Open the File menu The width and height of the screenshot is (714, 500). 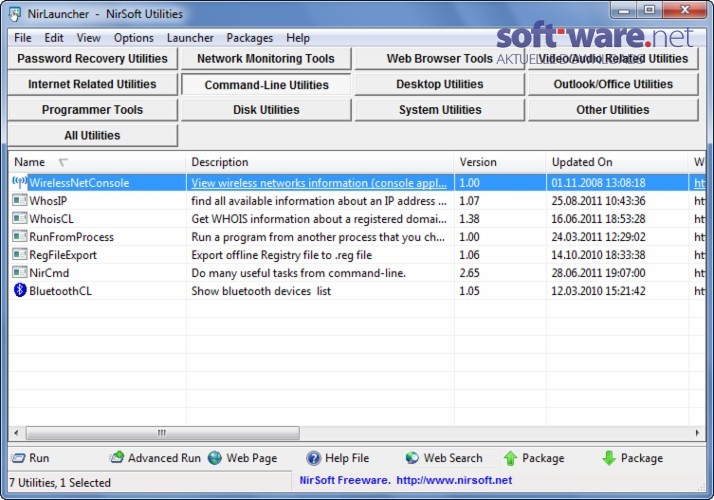pos(23,38)
